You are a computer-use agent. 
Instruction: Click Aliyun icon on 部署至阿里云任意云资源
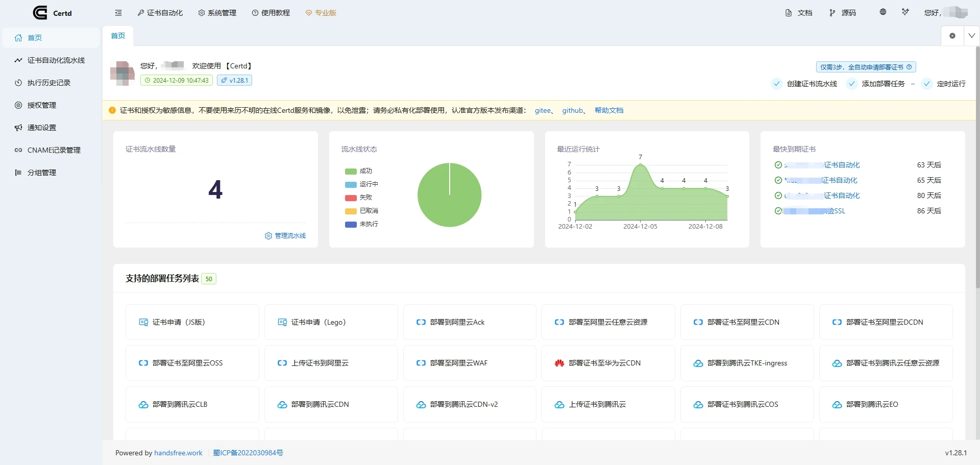(559, 322)
